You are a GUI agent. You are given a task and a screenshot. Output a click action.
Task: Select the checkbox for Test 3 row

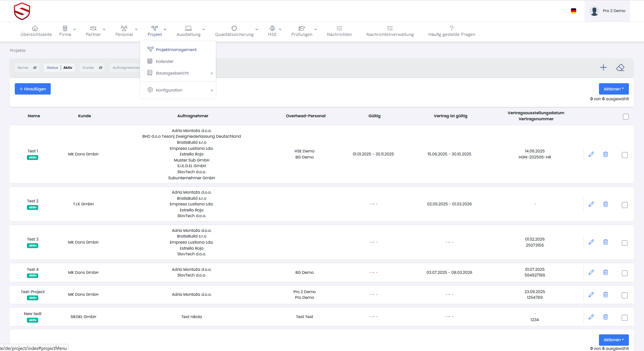click(x=624, y=243)
